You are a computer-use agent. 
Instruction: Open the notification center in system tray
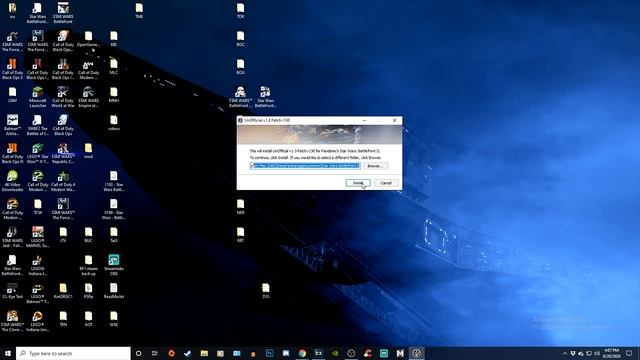629,353
